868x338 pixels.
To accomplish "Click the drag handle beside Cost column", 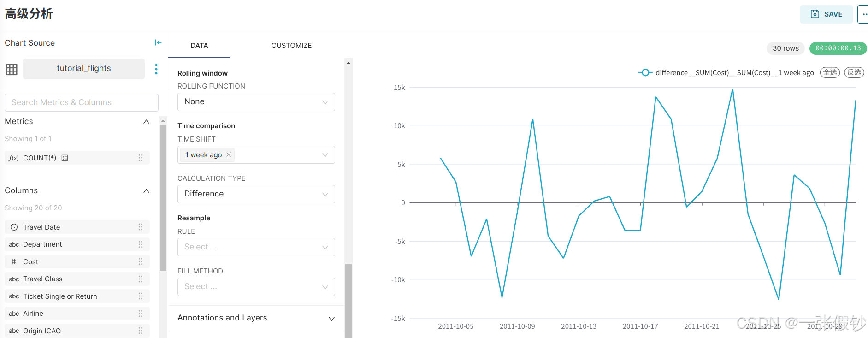I will click(x=141, y=261).
